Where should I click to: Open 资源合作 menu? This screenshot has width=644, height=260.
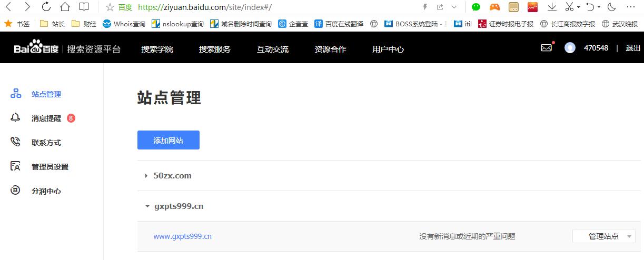click(330, 49)
